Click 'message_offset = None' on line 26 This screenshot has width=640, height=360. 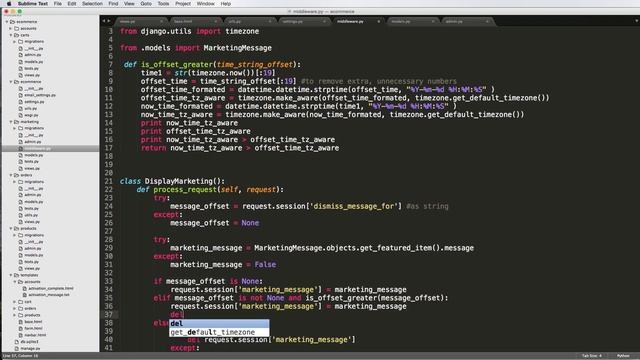point(214,223)
